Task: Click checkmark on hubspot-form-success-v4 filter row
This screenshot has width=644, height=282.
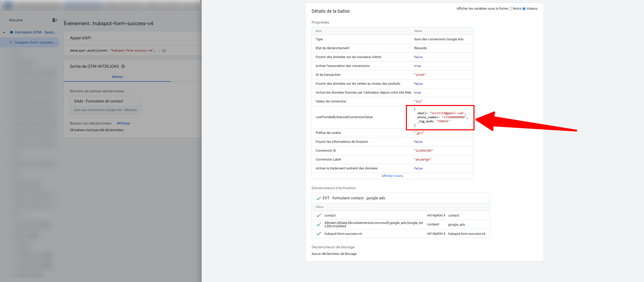Action: tap(319, 234)
